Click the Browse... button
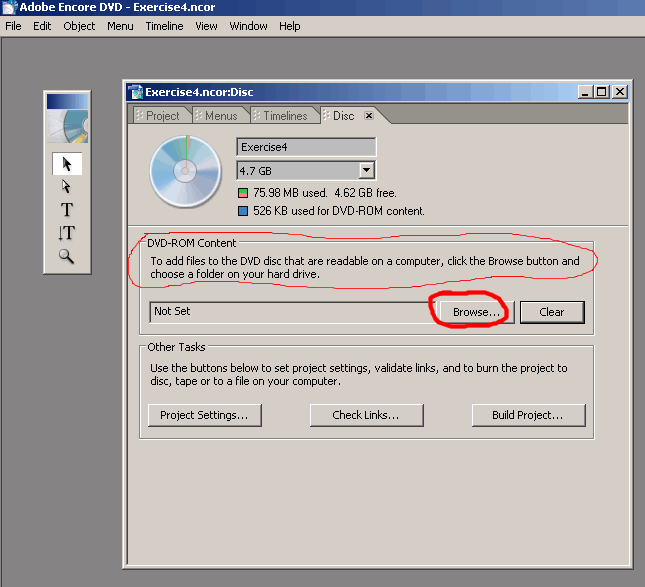The image size is (645, 587). tap(476, 312)
